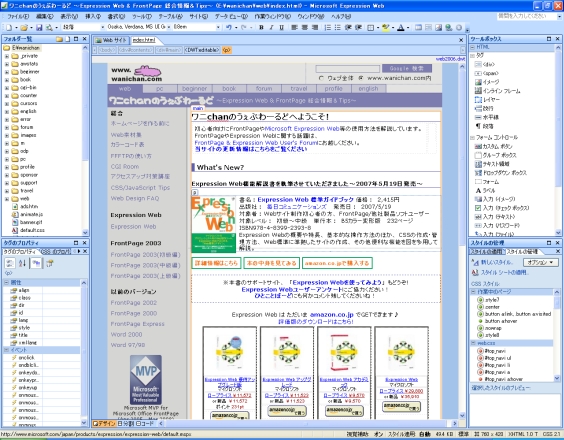Open the オプション dropdown button

tap(541, 263)
